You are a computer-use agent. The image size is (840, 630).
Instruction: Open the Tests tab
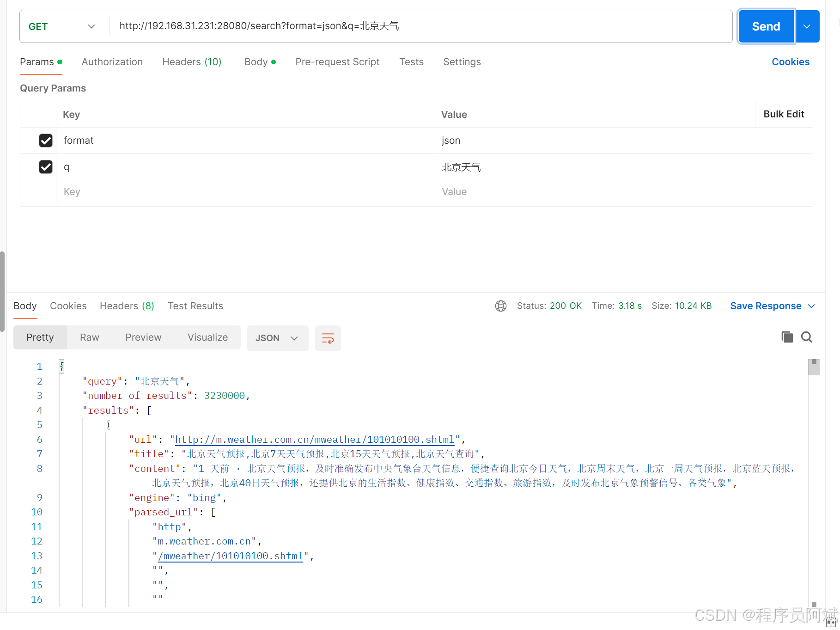(x=411, y=62)
